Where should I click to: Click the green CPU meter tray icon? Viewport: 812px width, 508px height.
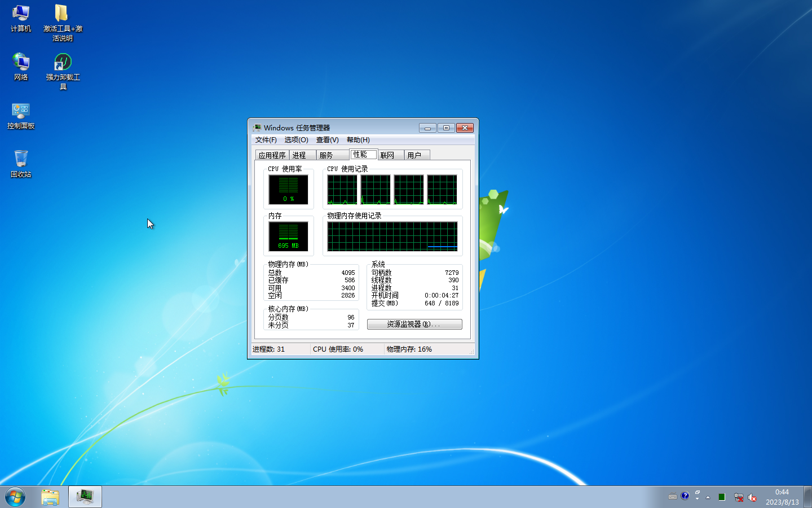pyautogui.click(x=722, y=497)
